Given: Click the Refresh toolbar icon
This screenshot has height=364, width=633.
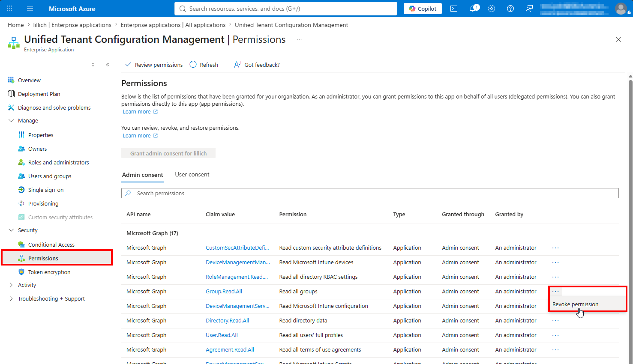Looking at the screenshot, I should (x=193, y=65).
